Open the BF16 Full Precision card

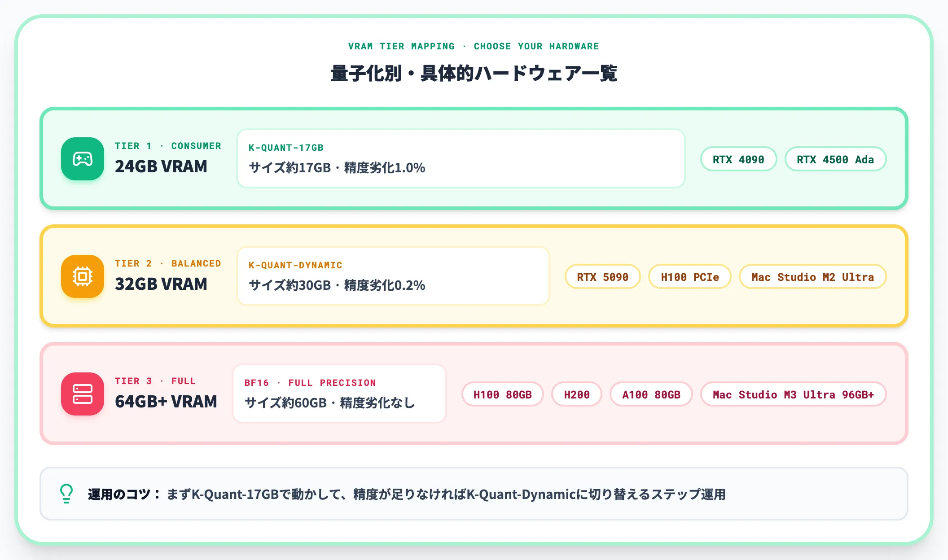(339, 394)
